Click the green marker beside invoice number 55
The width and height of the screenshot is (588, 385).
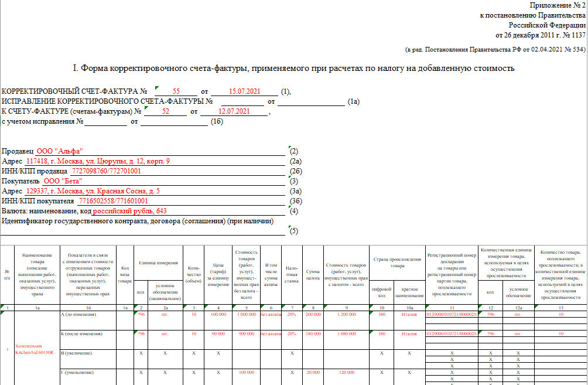156,87
